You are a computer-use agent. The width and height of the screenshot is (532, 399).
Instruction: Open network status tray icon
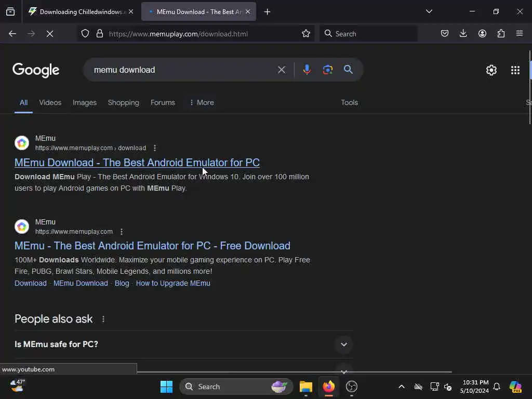coord(434,387)
